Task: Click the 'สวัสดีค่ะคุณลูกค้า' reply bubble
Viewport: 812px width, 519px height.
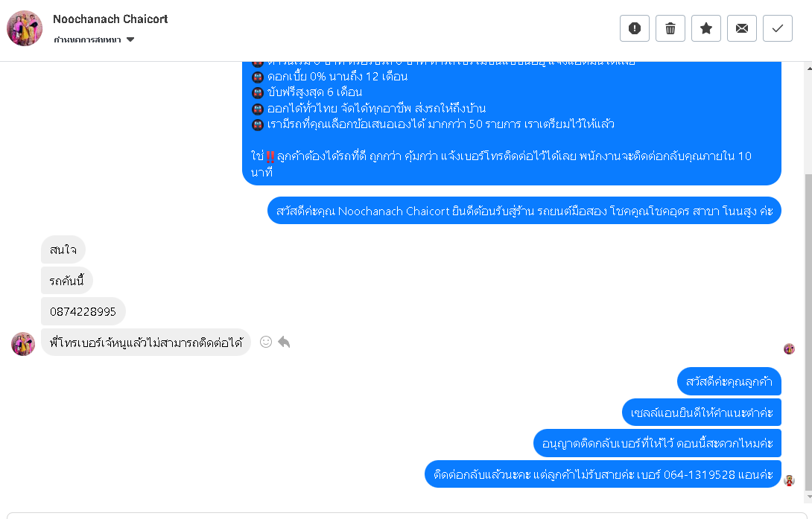Action: click(x=729, y=381)
